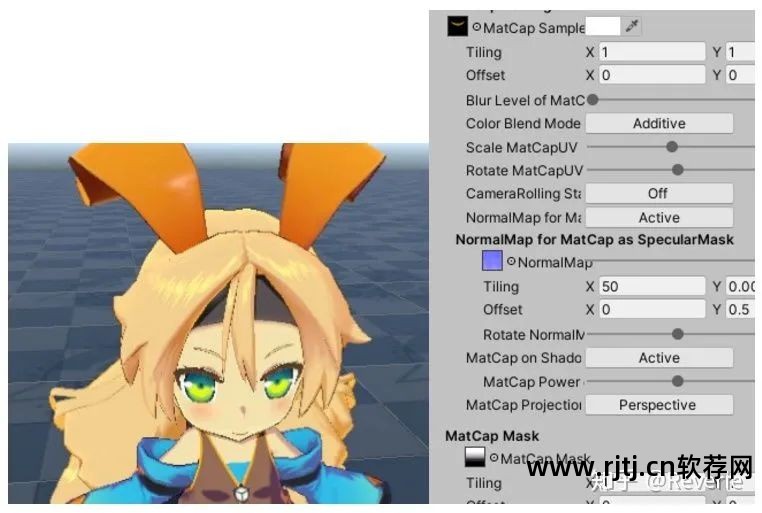Click the Rotate MatCapUV slider knob
This screenshot has width=762, height=513.
[678, 170]
